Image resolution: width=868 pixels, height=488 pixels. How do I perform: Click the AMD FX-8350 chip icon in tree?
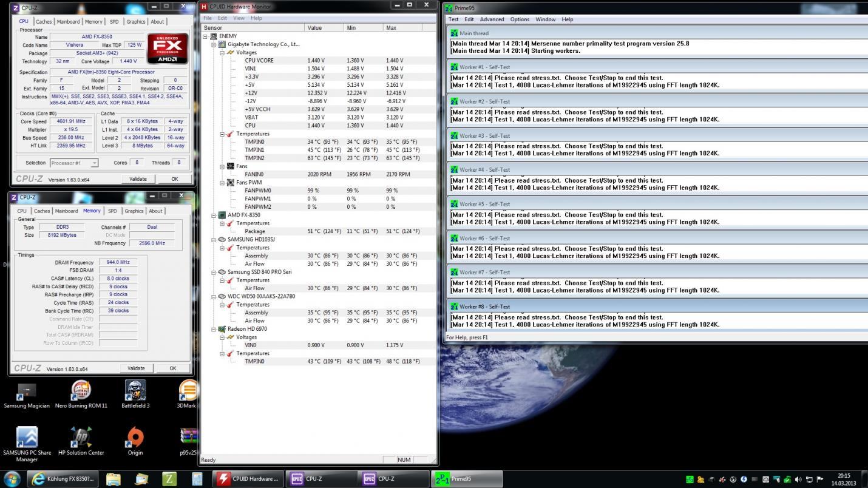point(222,215)
